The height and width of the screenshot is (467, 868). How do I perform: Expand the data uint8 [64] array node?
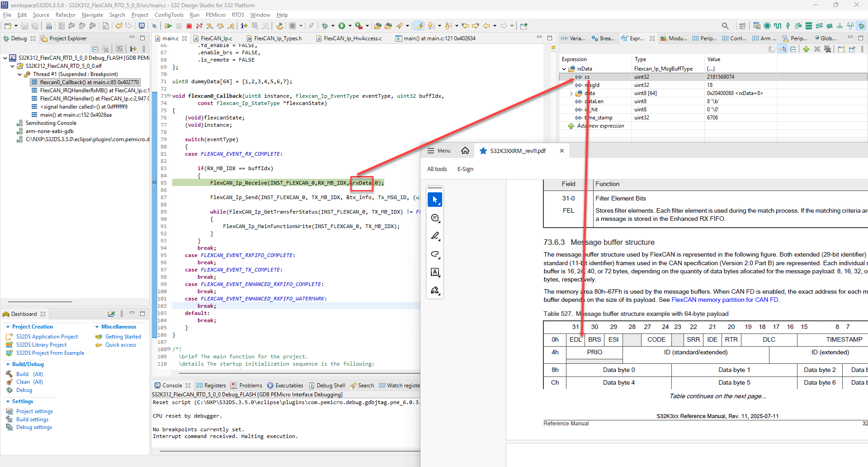pos(571,93)
